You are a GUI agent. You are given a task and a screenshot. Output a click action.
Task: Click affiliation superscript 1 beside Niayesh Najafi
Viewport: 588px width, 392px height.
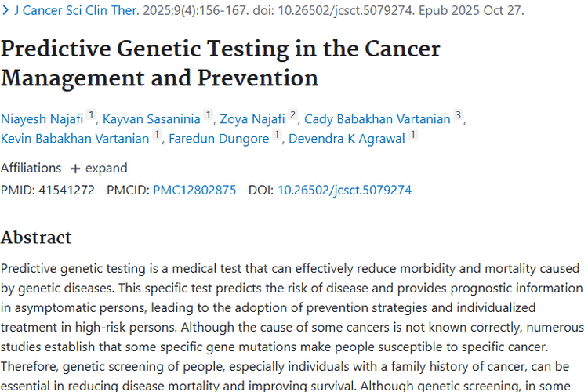coord(91,116)
